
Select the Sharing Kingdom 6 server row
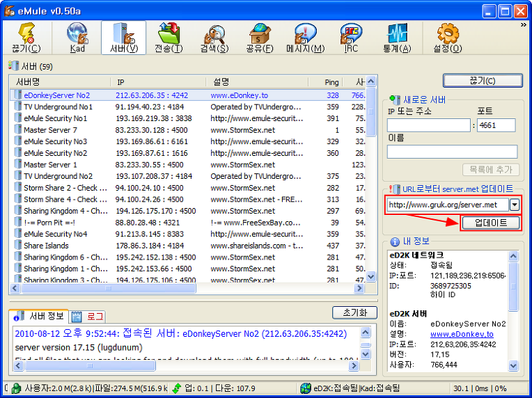(x=188, y=257)
